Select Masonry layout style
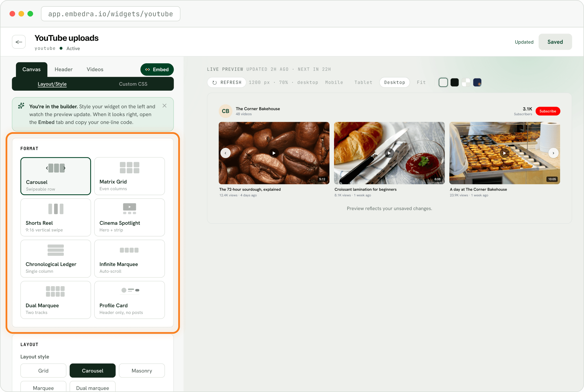 (142, 371)
